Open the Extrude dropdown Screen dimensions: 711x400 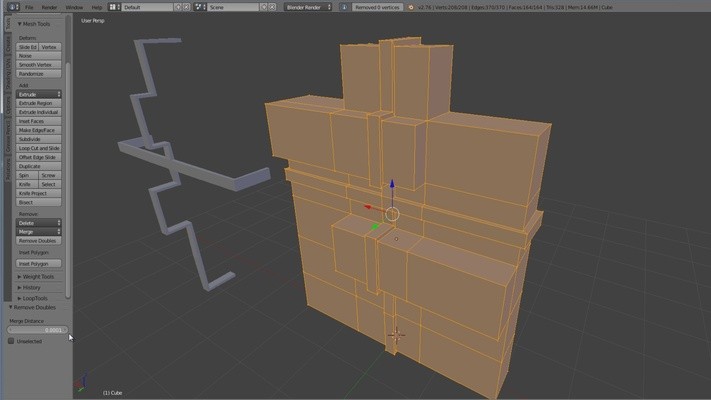39,94
